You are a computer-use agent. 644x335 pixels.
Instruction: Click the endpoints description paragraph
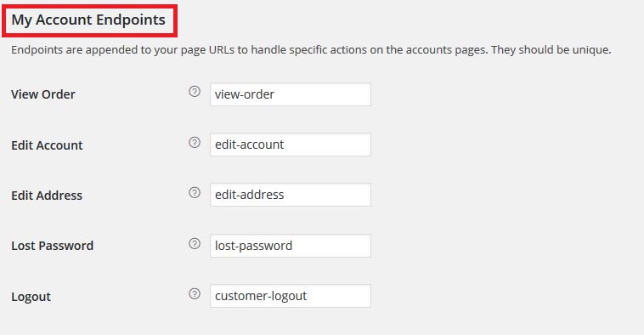311,49
